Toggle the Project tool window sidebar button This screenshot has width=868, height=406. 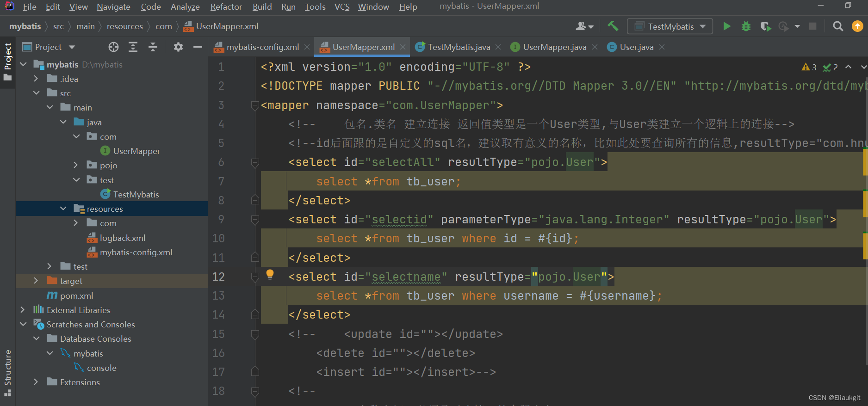click(x=7, y=62)
